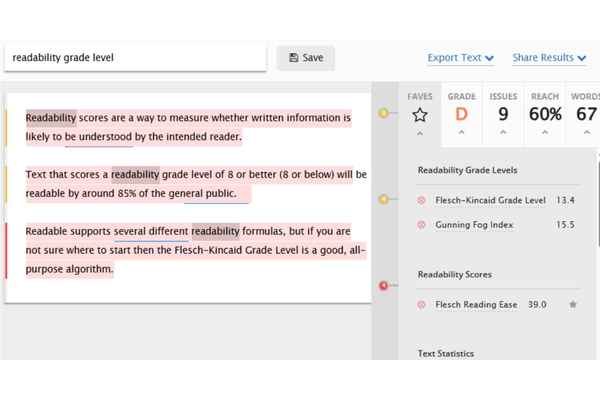Click the Save button
The image size is (600, 400).
pos(305,58)
